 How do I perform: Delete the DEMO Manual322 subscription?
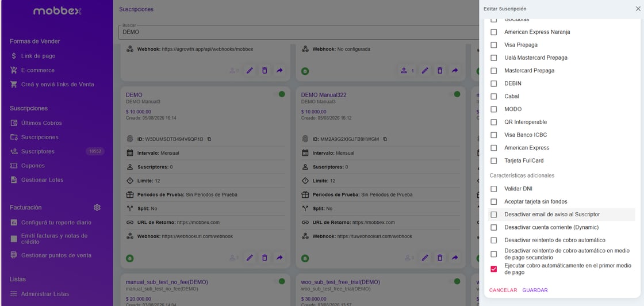440,258
